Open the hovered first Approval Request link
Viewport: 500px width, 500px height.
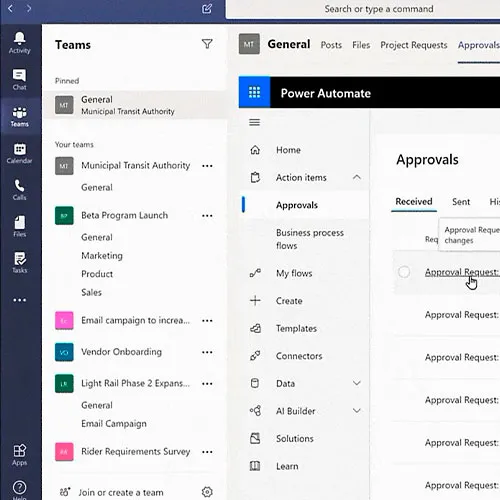pos(462,272)
